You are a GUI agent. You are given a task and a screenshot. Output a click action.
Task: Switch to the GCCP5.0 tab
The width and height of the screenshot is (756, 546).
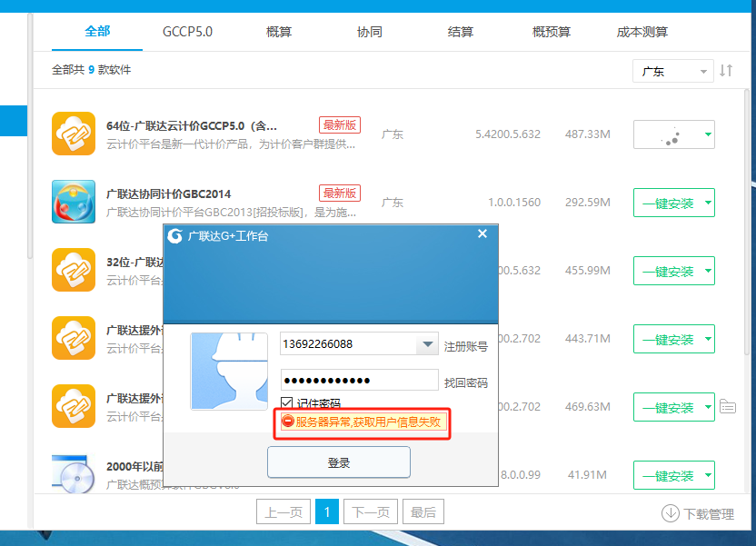coord(187,32)
